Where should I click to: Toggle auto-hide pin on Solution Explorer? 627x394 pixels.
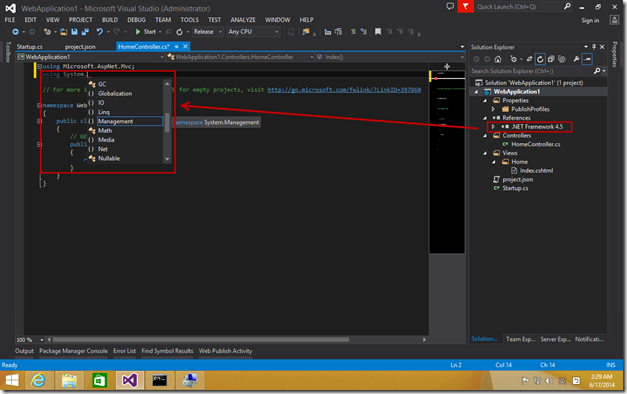coord(594,47)
